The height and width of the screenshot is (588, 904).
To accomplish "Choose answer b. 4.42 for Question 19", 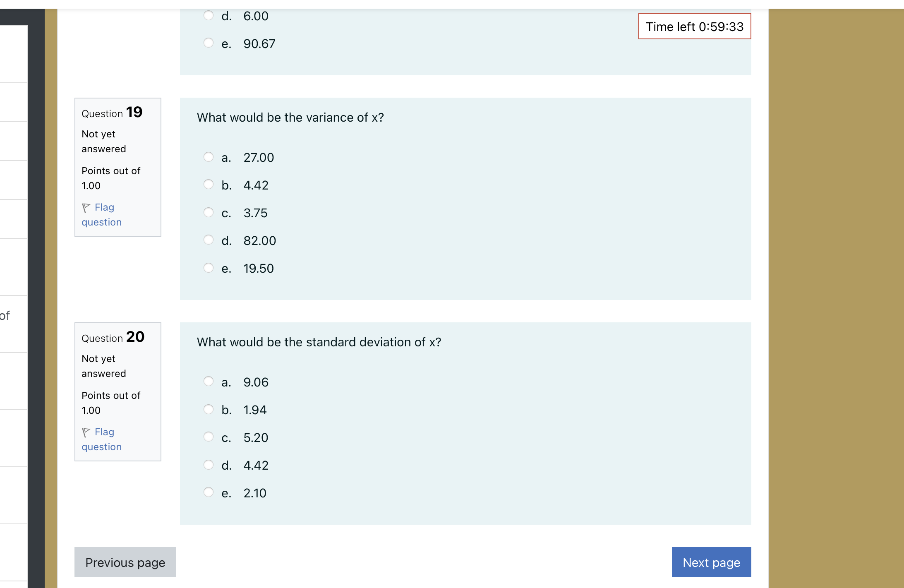I will [x=208, y=185].
